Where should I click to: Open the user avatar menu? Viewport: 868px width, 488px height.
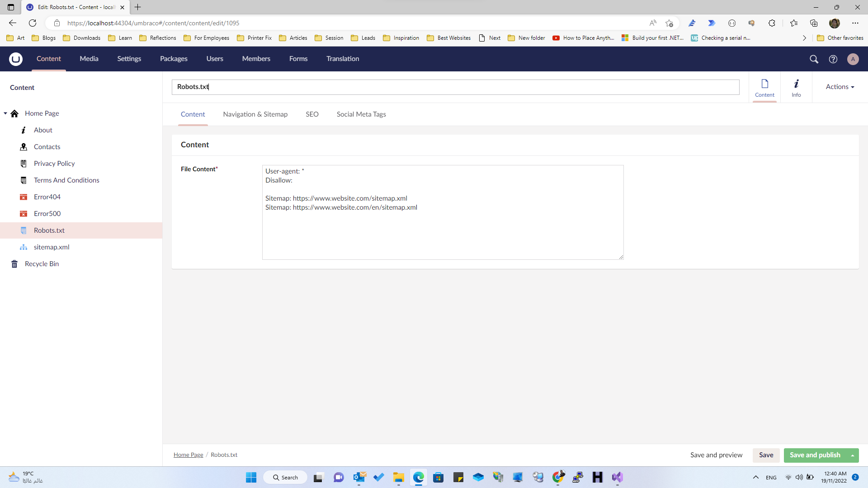(x=853, y=59)
